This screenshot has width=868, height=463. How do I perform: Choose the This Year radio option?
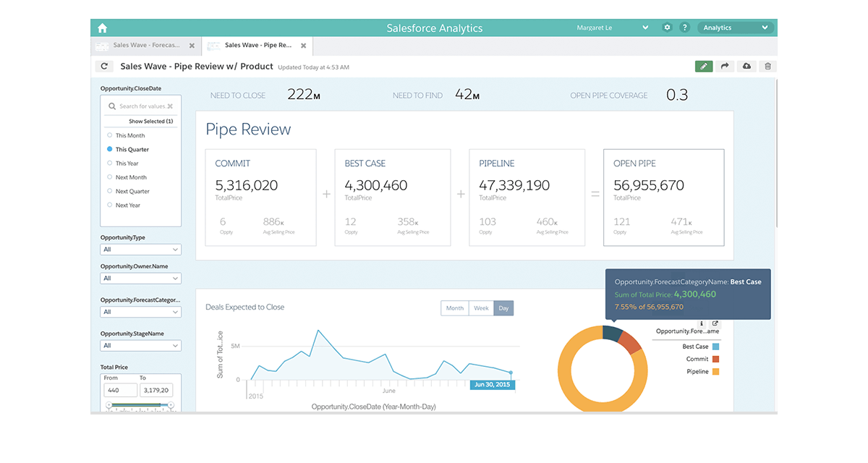110,163
